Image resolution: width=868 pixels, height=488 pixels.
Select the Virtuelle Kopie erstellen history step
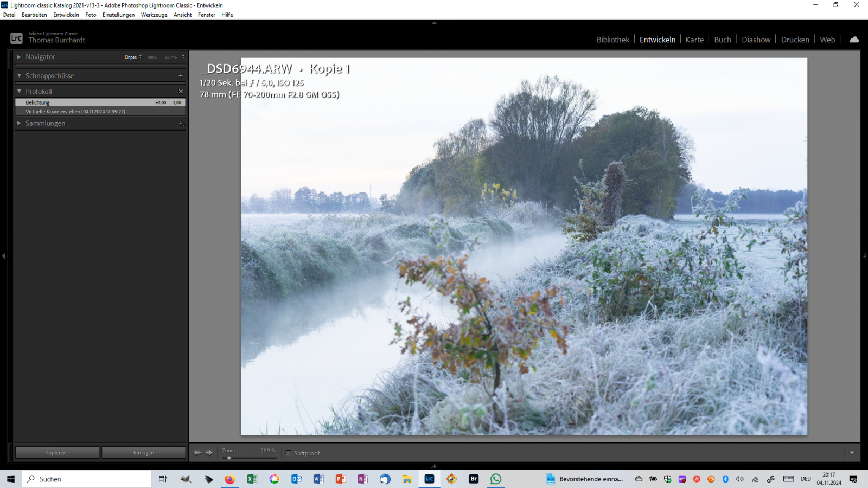tap(75, 112)
